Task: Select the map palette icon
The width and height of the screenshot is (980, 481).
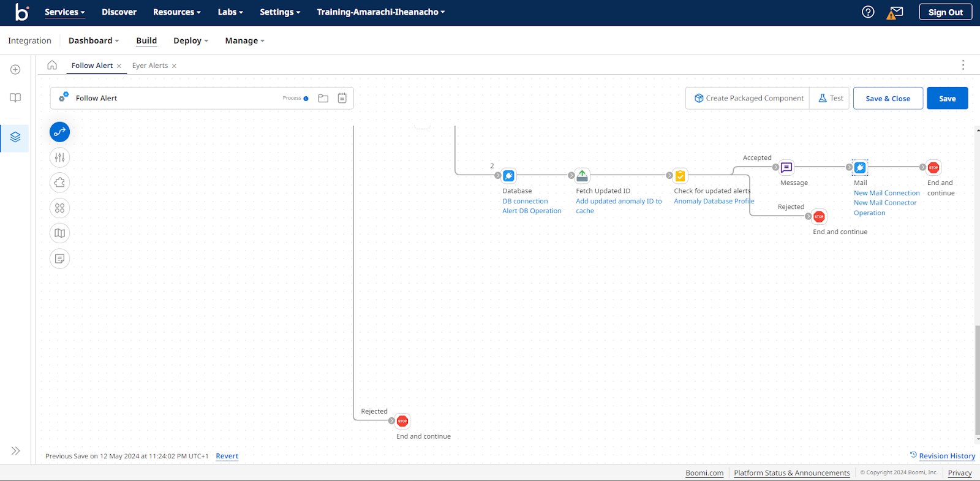Action: 59,233
